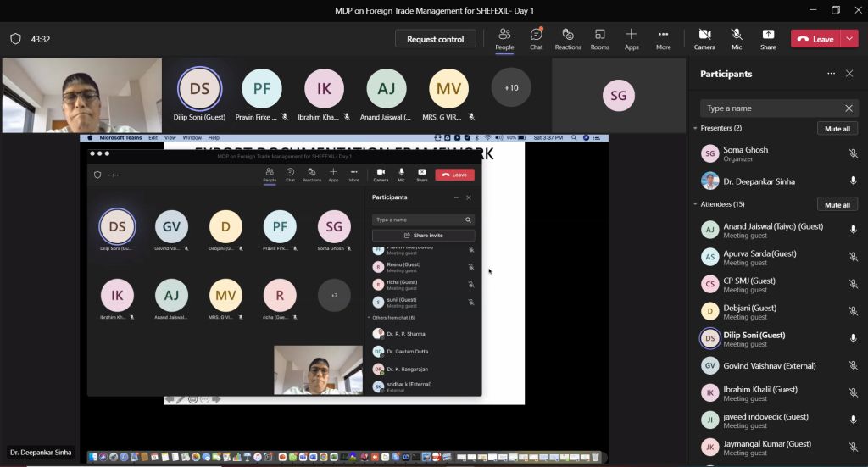
Task: Select Govind Vaishnav (External) entry
Action: point(778,365)
